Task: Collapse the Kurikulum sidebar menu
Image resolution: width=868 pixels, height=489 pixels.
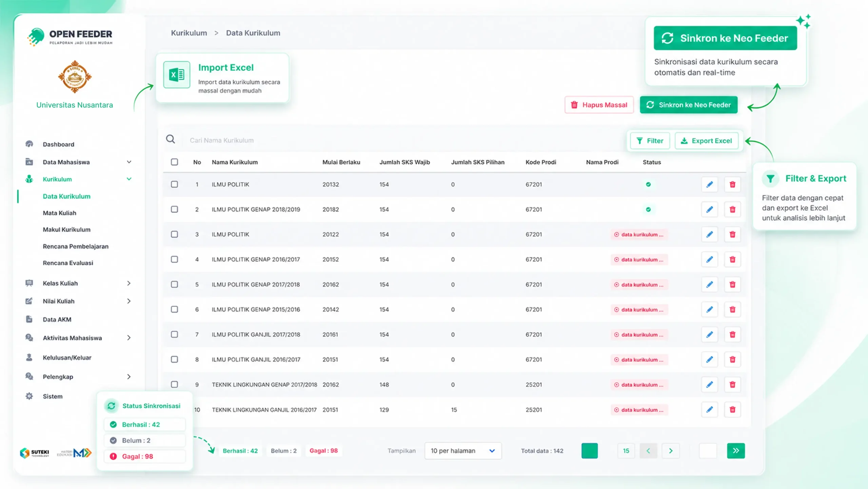Action: pos(129,179)
